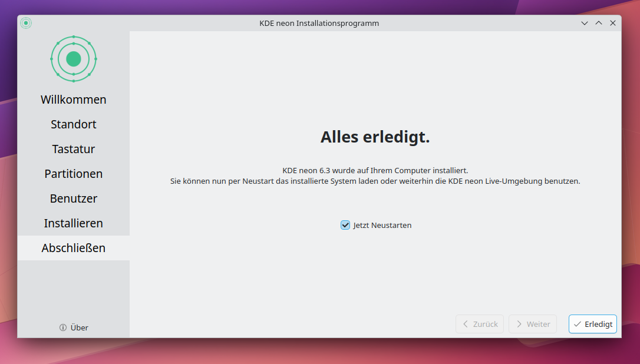This screenshot has height=364, width=640.
Task: Select the Standort step in the sidebar
Action: point(74,124)
